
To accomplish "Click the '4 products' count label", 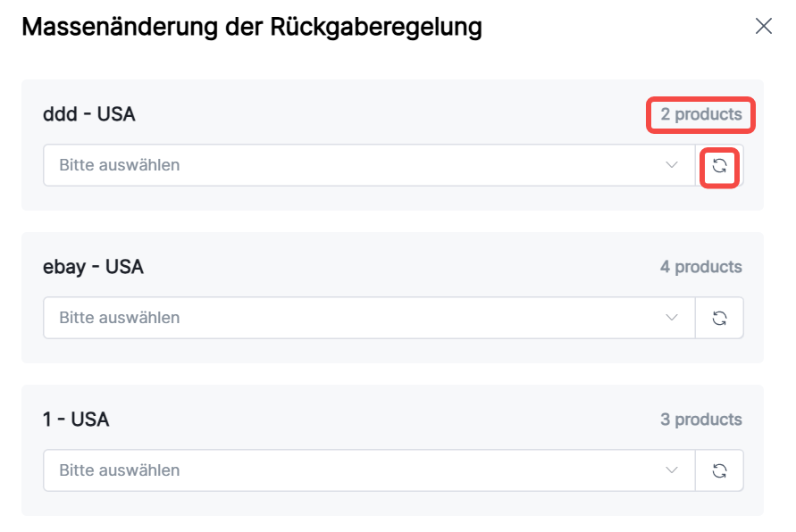I will (x=700, y=267).
